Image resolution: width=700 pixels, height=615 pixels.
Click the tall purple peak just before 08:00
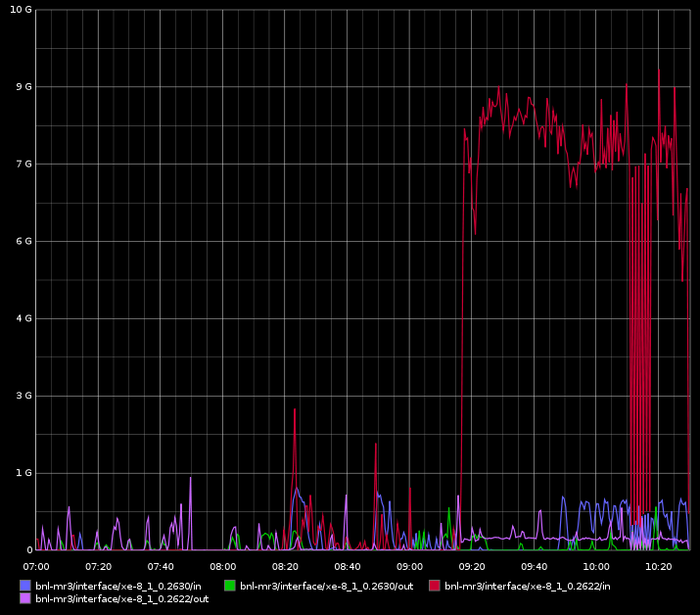click(190, 478)
